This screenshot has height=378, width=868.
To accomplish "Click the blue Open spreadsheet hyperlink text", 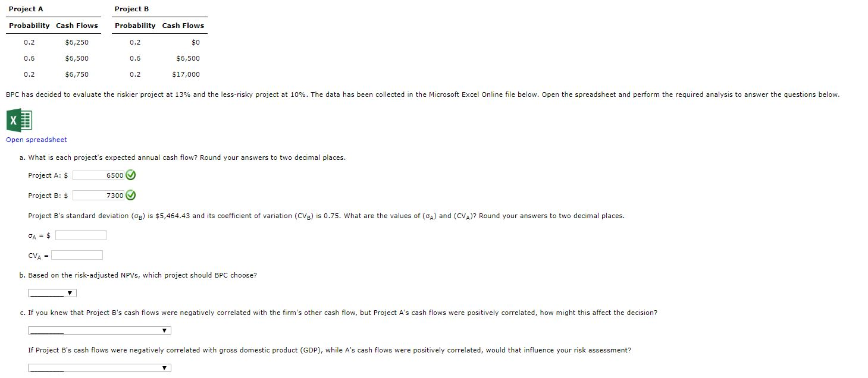I will point(36,140).
